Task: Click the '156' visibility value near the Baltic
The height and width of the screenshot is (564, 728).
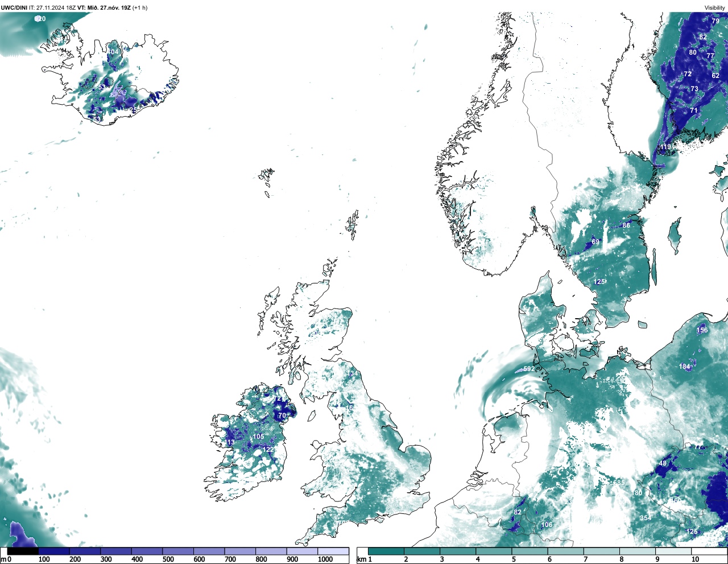Action: (x=702, y=330)
